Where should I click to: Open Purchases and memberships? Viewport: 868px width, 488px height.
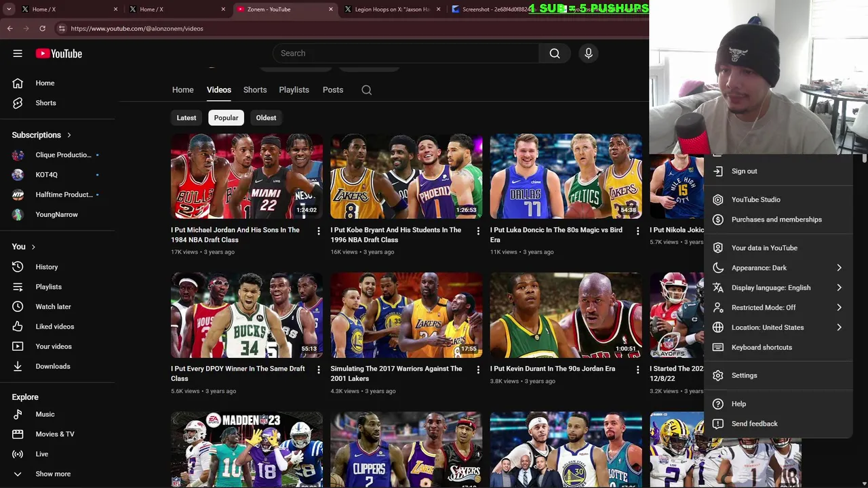[x=777, y=220]
